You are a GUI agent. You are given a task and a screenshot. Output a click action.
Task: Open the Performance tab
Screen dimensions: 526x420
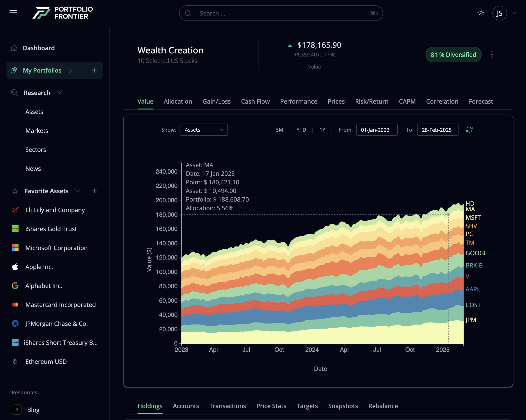[x=299, y=101]
